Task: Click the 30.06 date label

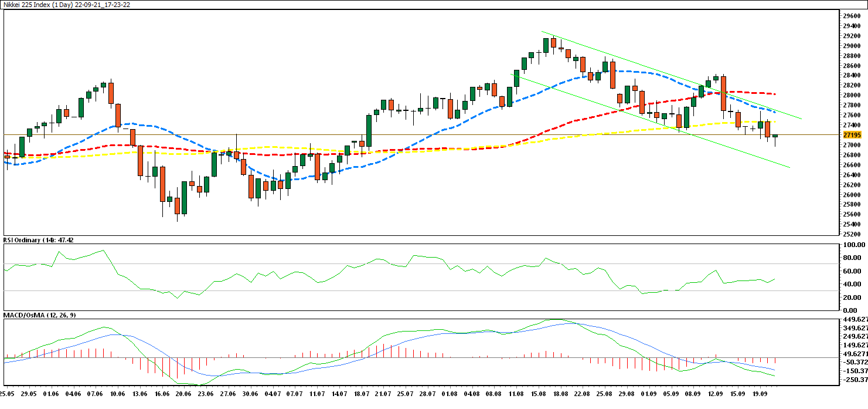Action: pos(250,395)
